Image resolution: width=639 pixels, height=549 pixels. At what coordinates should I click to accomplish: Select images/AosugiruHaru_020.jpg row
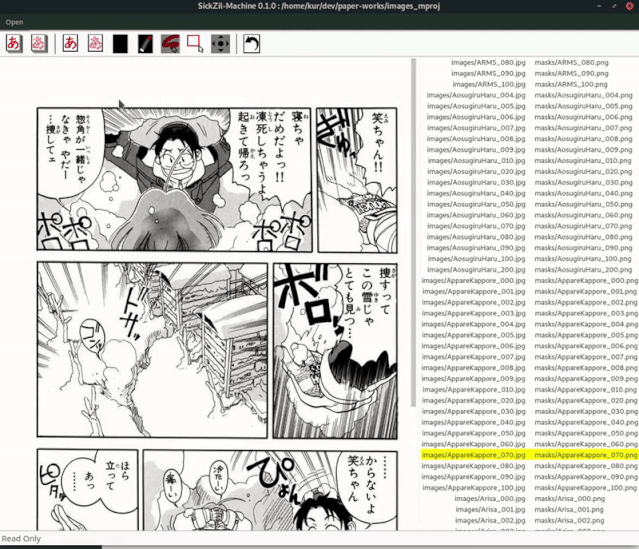click(x=476, y=172)
